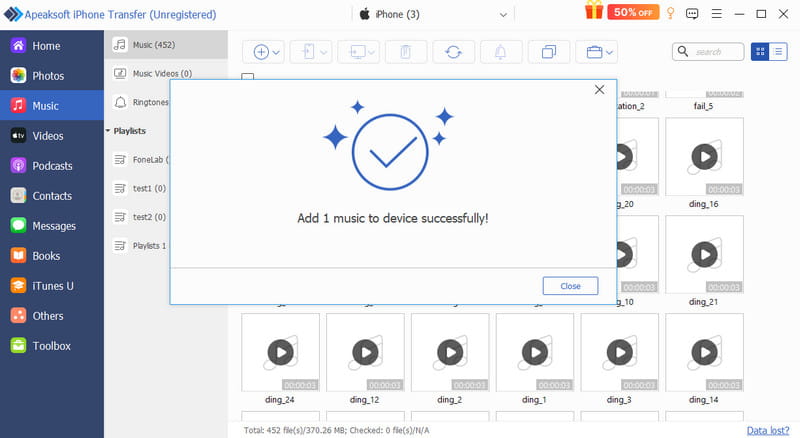The height and width of the screenshot is (438, 800).
Task: Click the Ringtone maker bell icon
Action: click(x=501, y=52)
